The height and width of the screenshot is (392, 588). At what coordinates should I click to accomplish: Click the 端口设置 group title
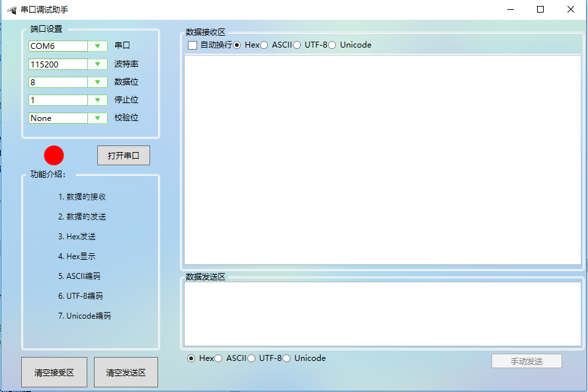(46, 29)
